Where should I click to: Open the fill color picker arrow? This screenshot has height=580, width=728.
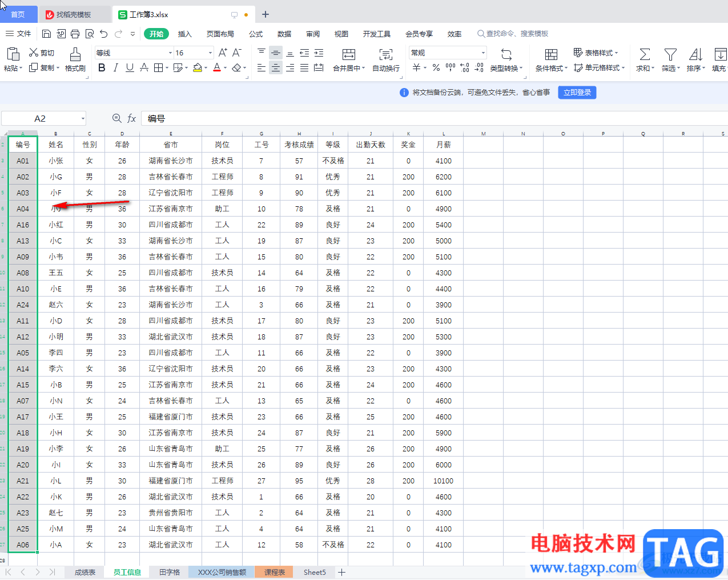(207, 68)
